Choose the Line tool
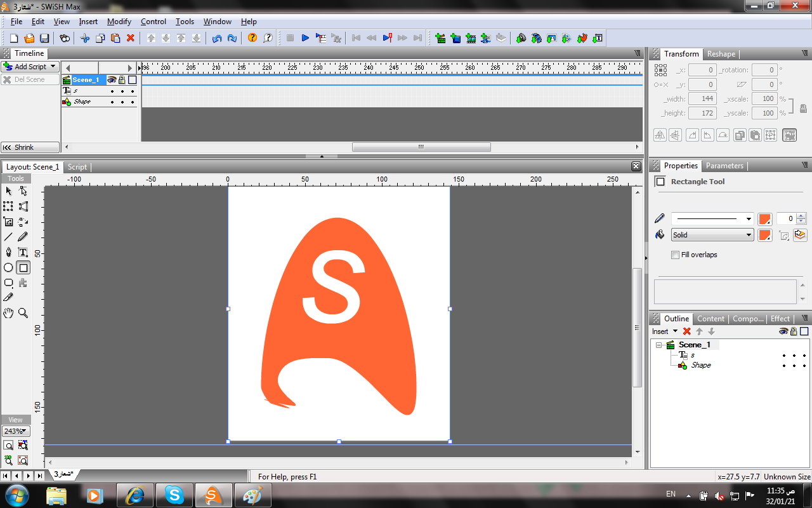This screenshot has height=508, width=812. [8, 237]
